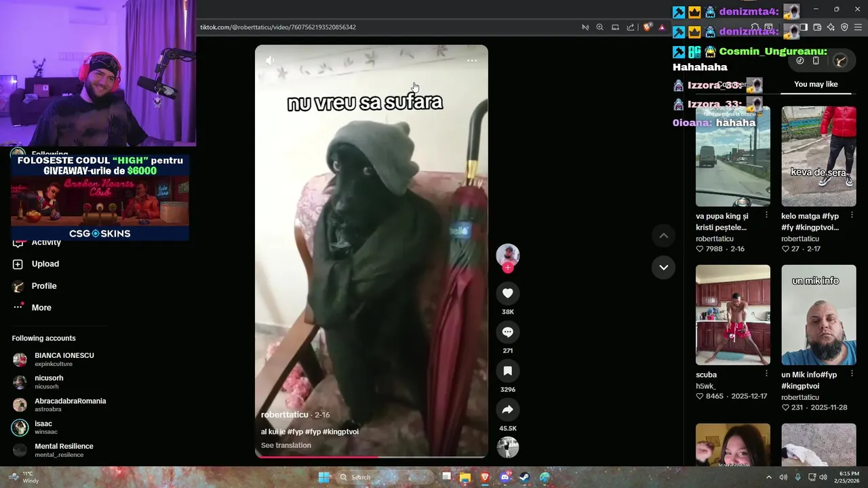The width and height of the screenshot is (868, 488).
Task: Toggle the Brave sidebar panel icon
Action: [804, 27]
